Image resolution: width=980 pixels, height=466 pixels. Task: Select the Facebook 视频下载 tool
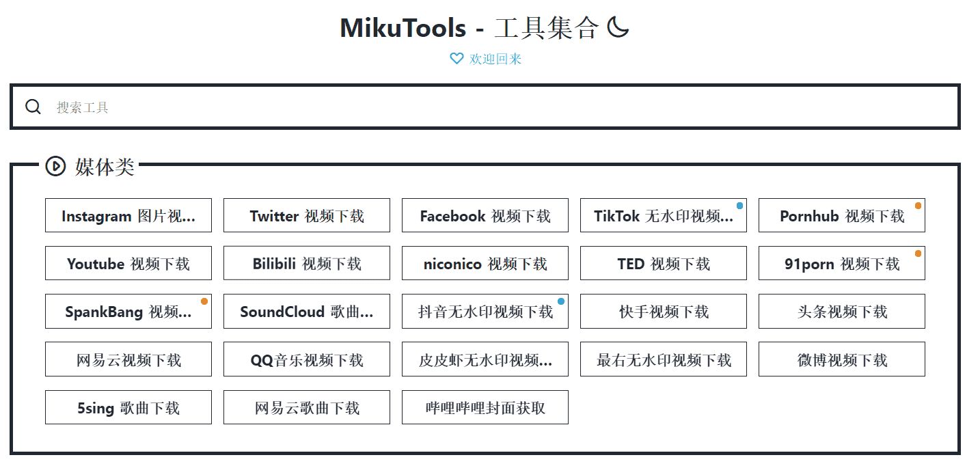[485, 216]
